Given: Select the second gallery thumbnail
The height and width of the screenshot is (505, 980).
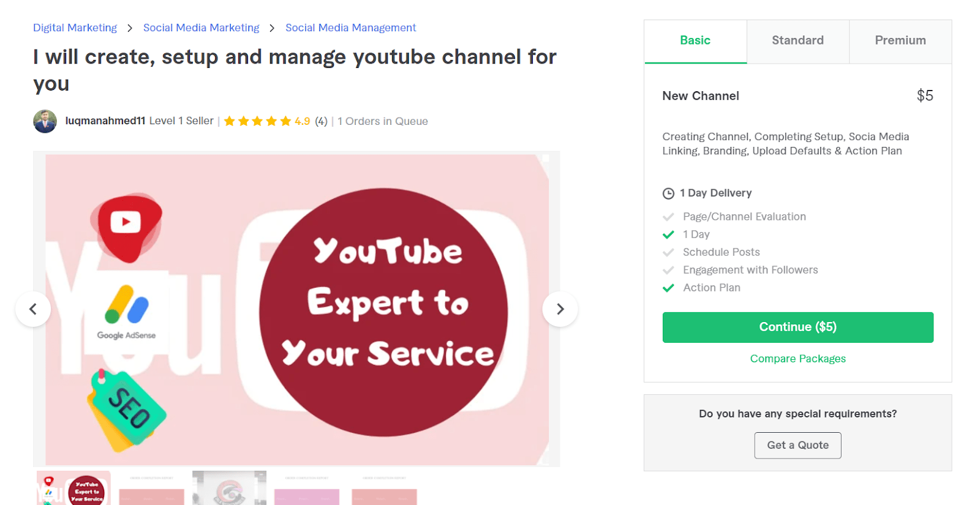Looking at the screenshot, I should pyautogui.click(x=151, y=488).
